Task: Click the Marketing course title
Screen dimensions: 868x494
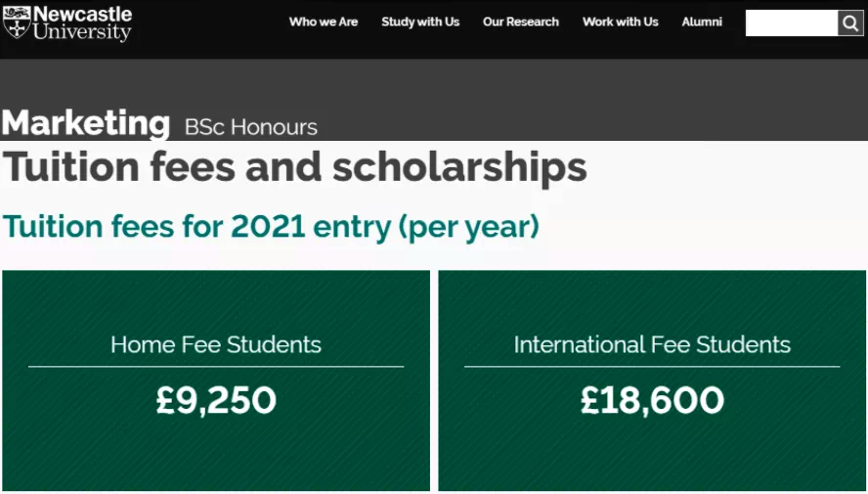Action: (x=86, y=123)
